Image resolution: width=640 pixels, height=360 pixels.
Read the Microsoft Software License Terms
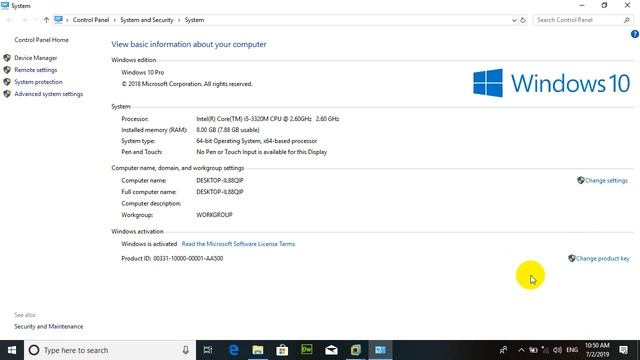[x=238, y=244]
